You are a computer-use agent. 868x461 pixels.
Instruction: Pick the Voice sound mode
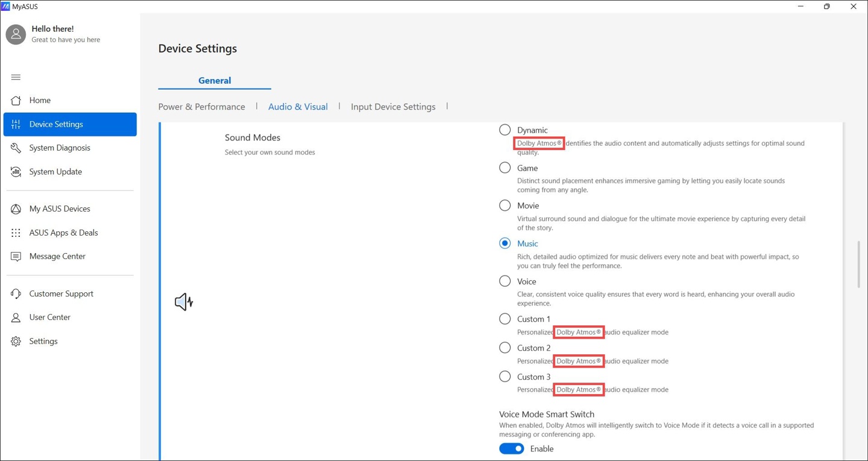point(505,281)
